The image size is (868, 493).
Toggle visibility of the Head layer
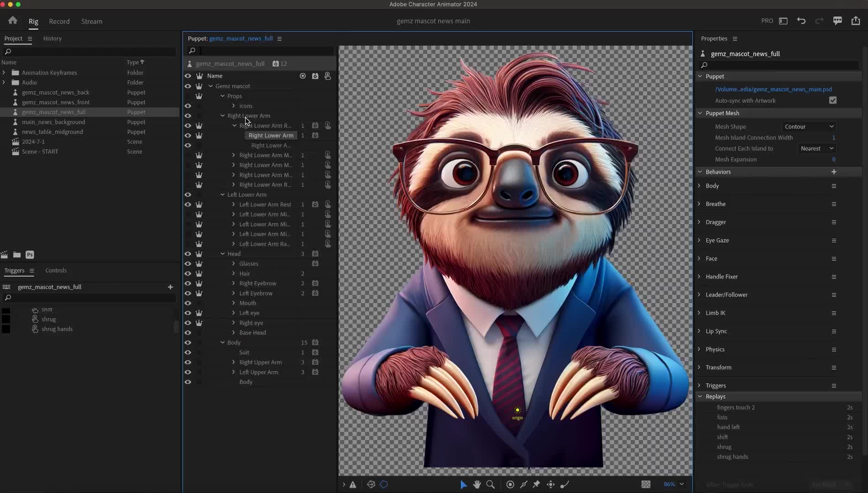(x=188, y=254)
